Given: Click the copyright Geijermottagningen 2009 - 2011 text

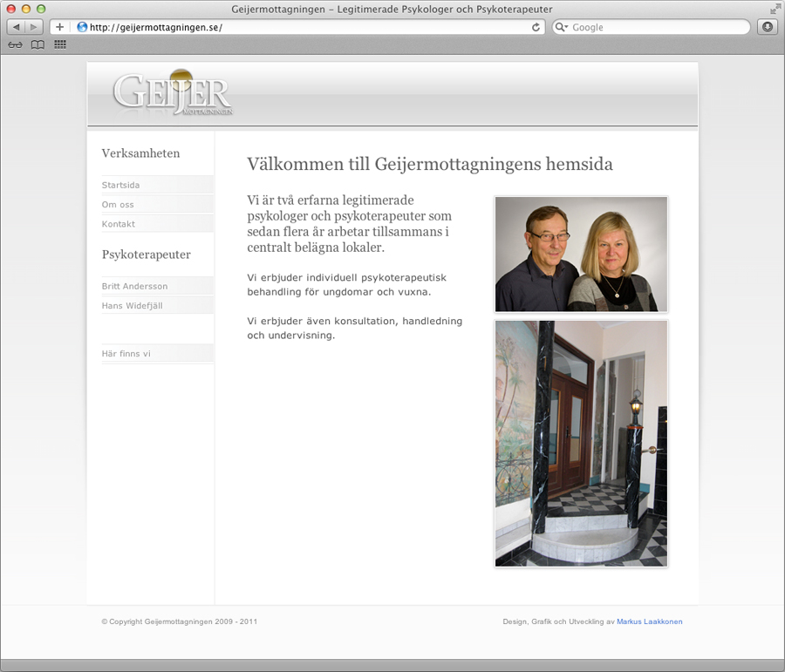Looking at the screenshot, I should pyautogui.click(x=179, y=621).
